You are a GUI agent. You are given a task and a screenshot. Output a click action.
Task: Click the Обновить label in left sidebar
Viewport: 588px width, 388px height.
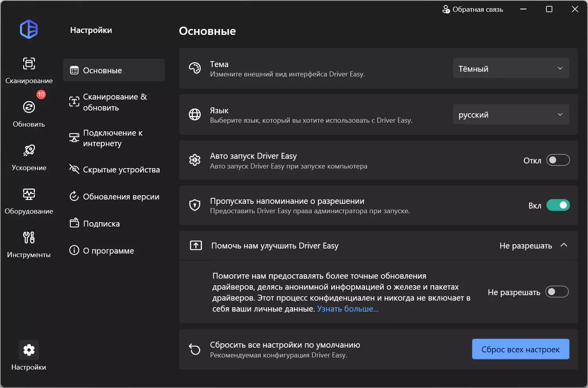click(x=29, y=124)
